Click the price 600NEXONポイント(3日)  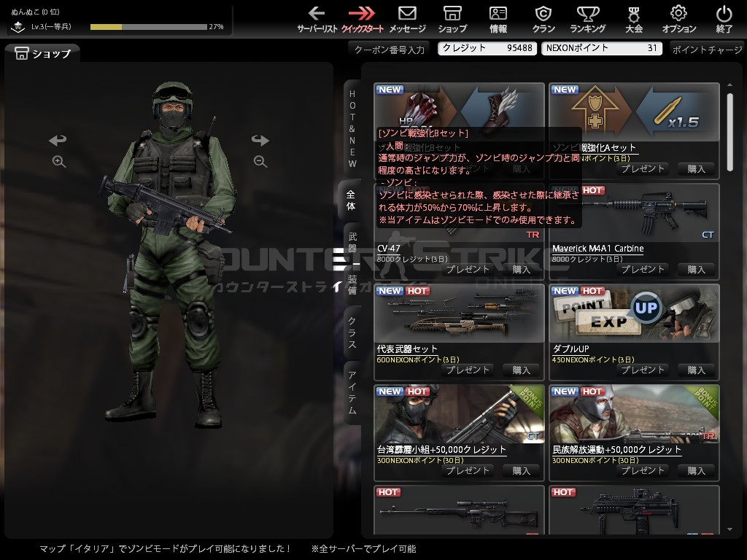(418, 360)
